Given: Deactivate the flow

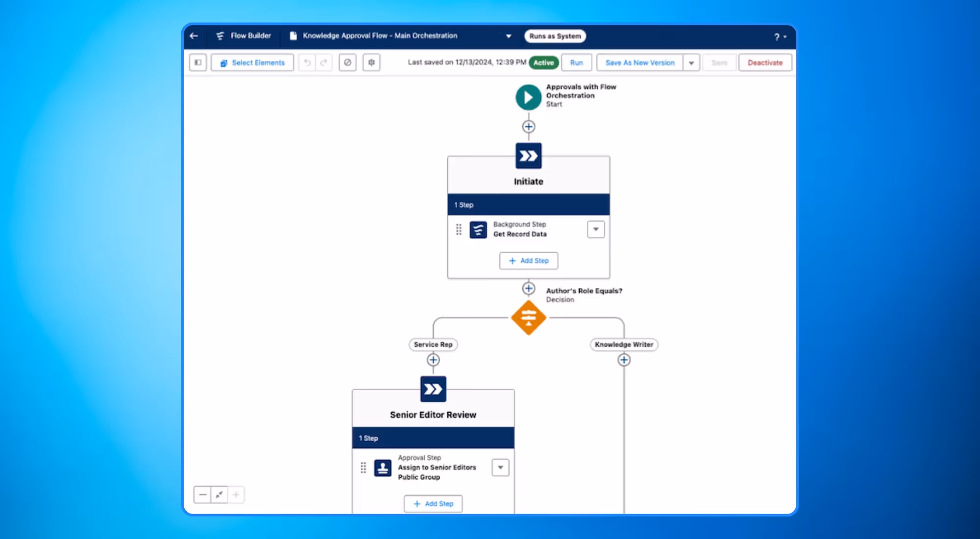Looking at the screenshot, I should [x=765, y=63].
